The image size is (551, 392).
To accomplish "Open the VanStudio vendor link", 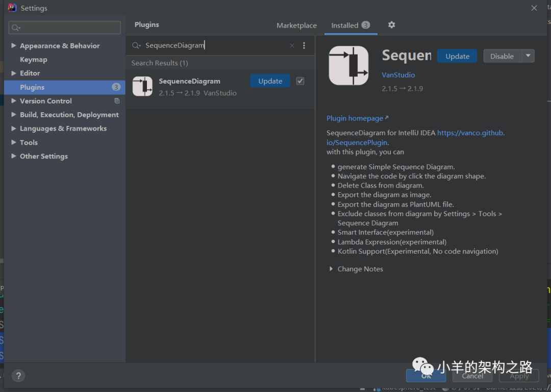I will (398, 75).
